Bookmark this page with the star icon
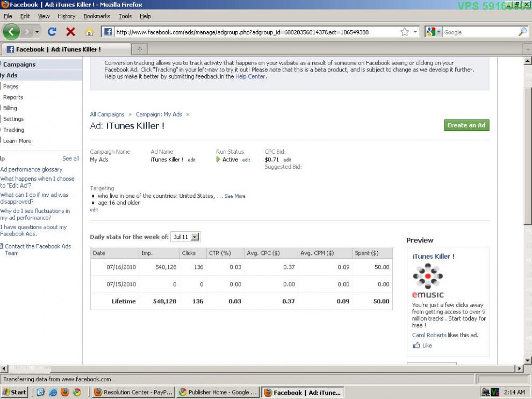The height and width of the screenshot is (399, 532). click(405, 32)
